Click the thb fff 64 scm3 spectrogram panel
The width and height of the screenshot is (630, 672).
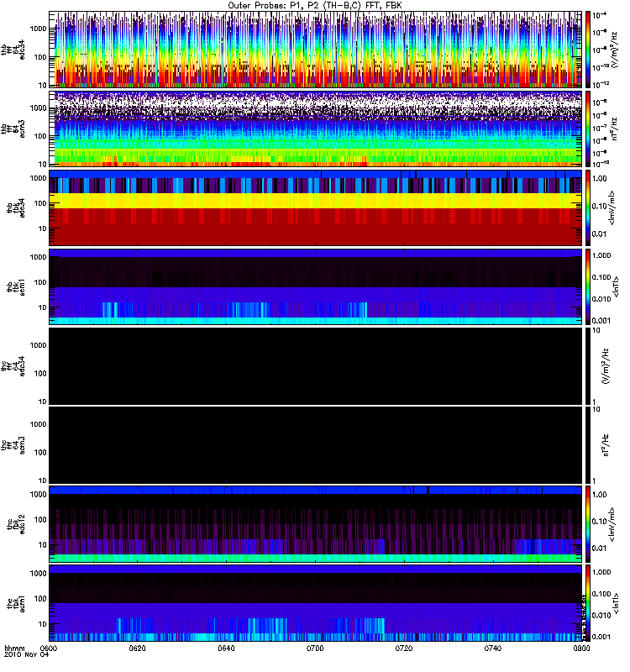316,129
